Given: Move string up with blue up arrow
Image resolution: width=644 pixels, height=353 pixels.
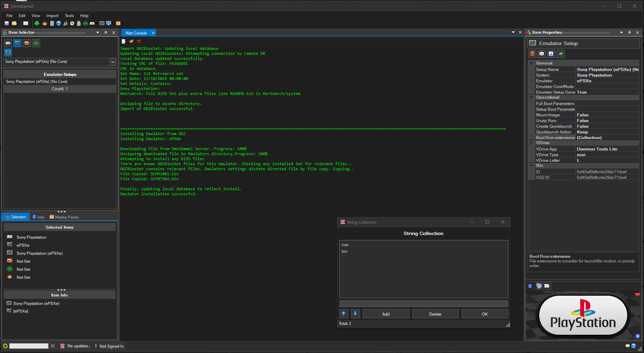Looking at the screenshot, I should tap(343, 314).
